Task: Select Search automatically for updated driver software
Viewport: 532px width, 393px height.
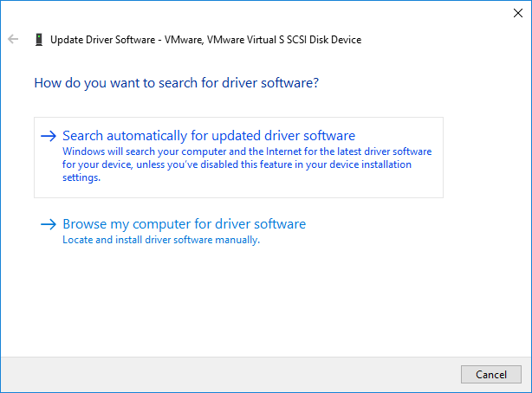Action: coord(238,158)
